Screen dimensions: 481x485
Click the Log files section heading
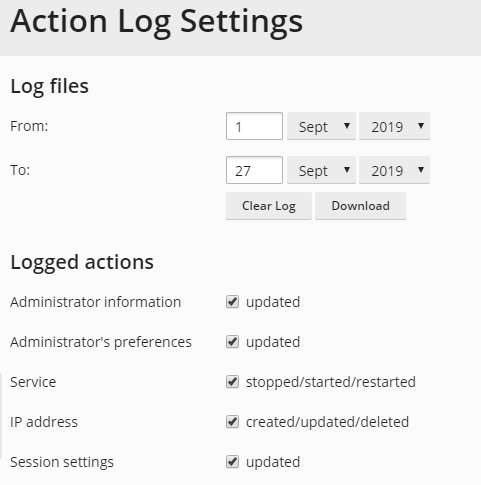tap(49, 86)
